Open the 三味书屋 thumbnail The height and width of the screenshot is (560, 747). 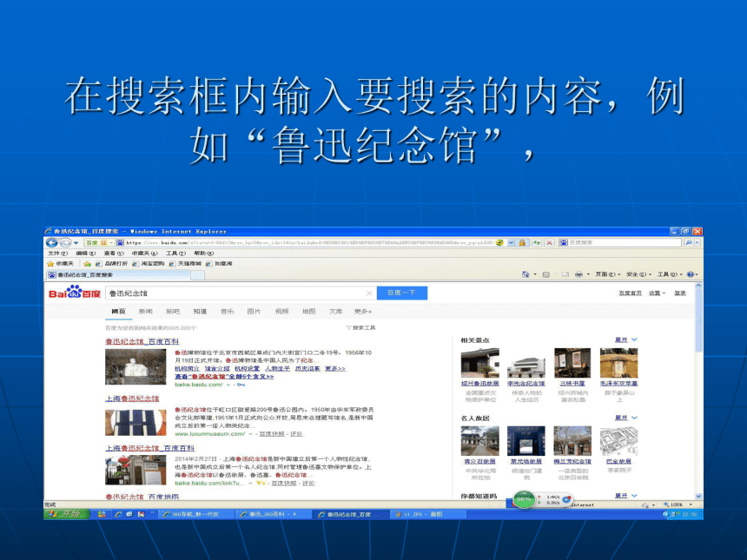click(572, 363)
